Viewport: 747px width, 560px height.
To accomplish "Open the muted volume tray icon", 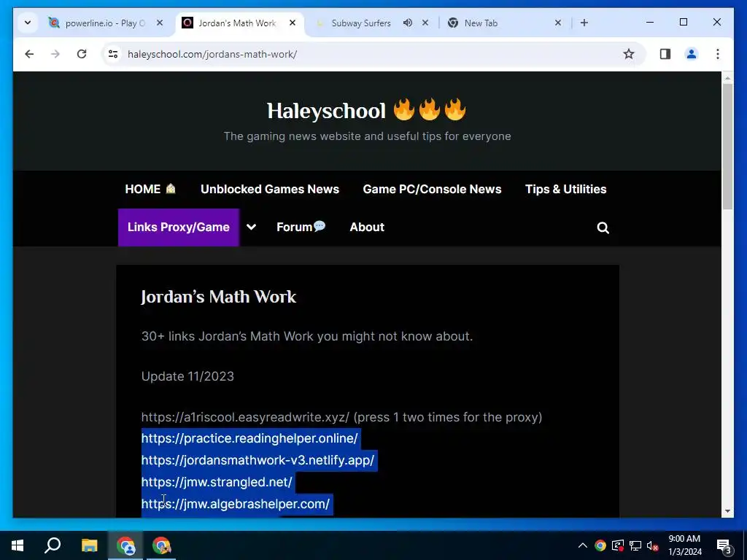I will [653, 546].
